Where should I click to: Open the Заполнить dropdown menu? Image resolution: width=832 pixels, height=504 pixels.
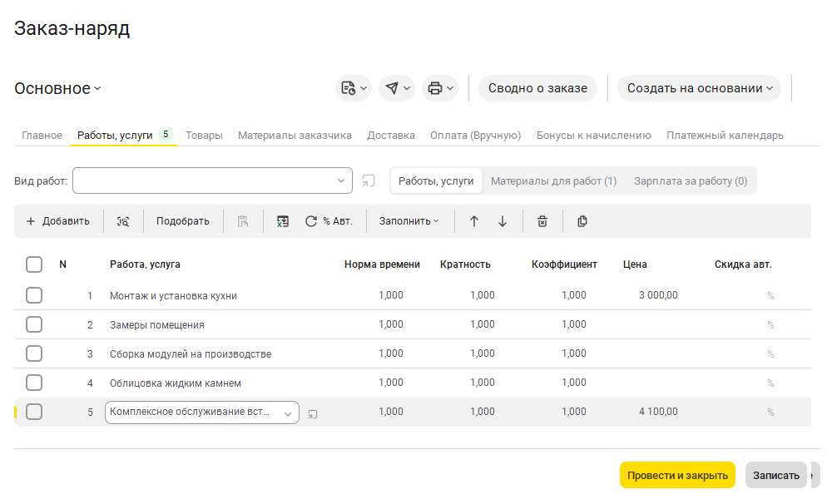[409, 221]
